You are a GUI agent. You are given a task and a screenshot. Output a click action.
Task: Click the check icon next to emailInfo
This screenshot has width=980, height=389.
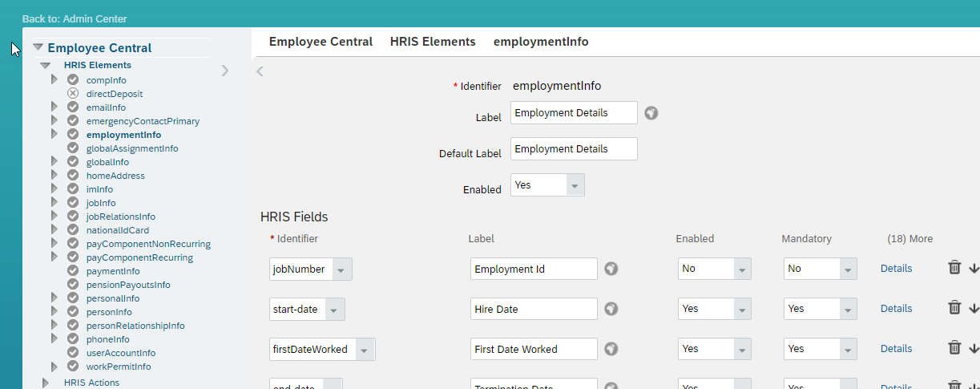73,107
